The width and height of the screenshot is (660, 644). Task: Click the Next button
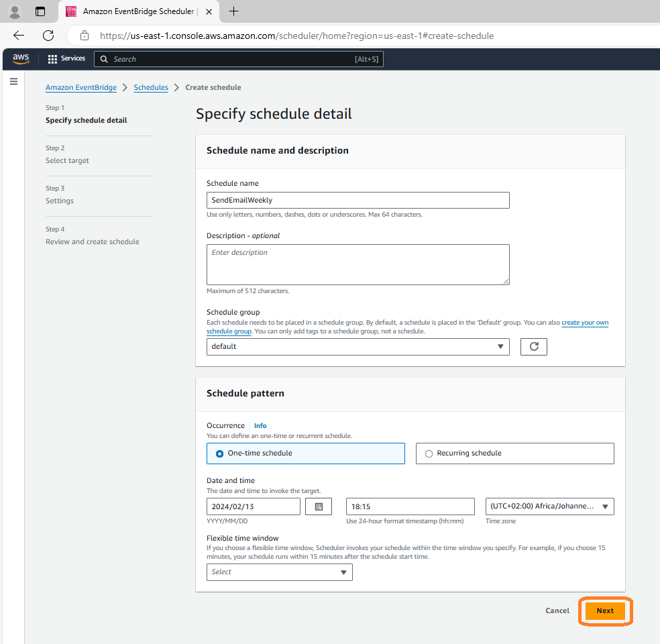pyautogui.click(x=605, y=610)
